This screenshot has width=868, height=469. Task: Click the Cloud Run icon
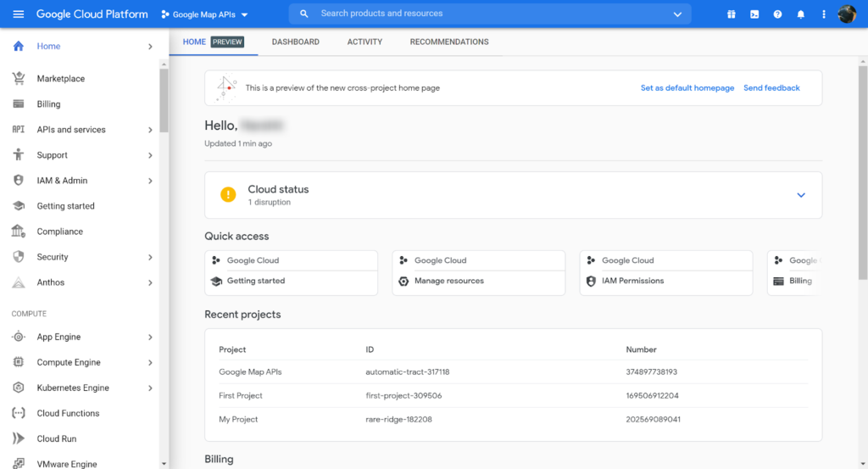[x=19, y=438]
